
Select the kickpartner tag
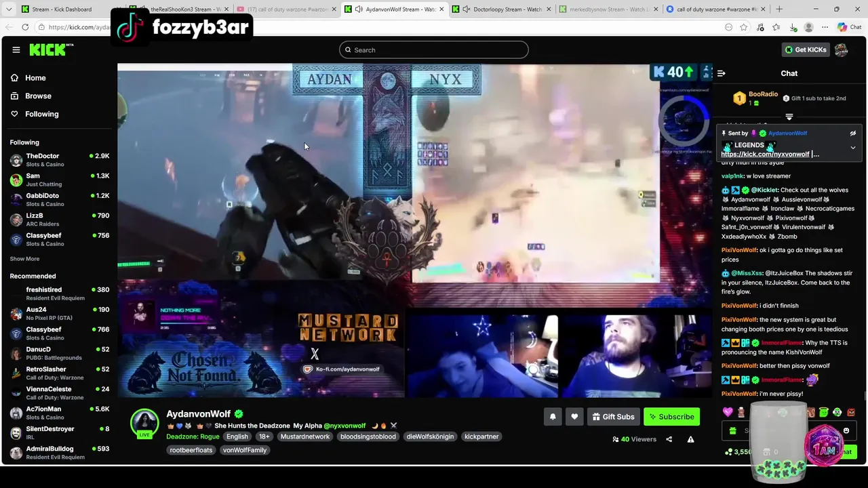click(481, 436)
